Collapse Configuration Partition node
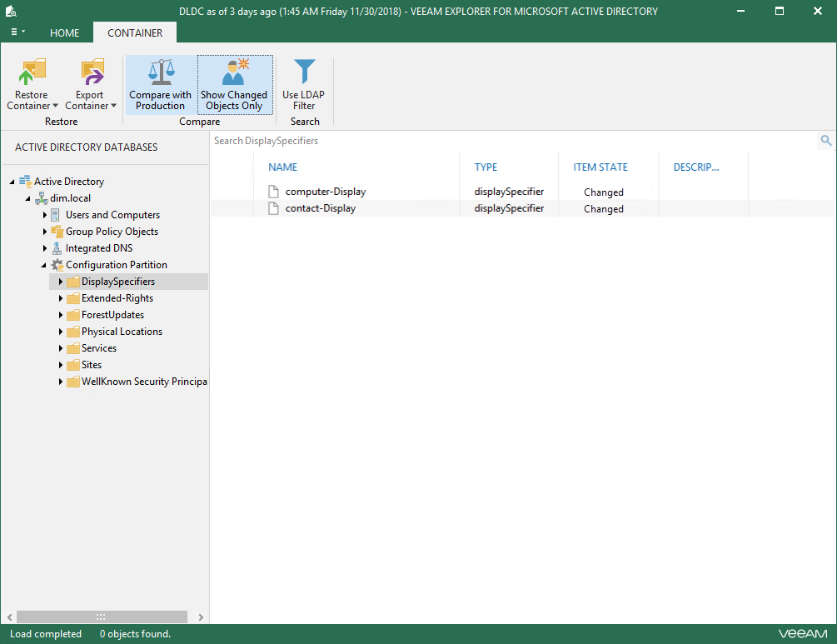 44,266
